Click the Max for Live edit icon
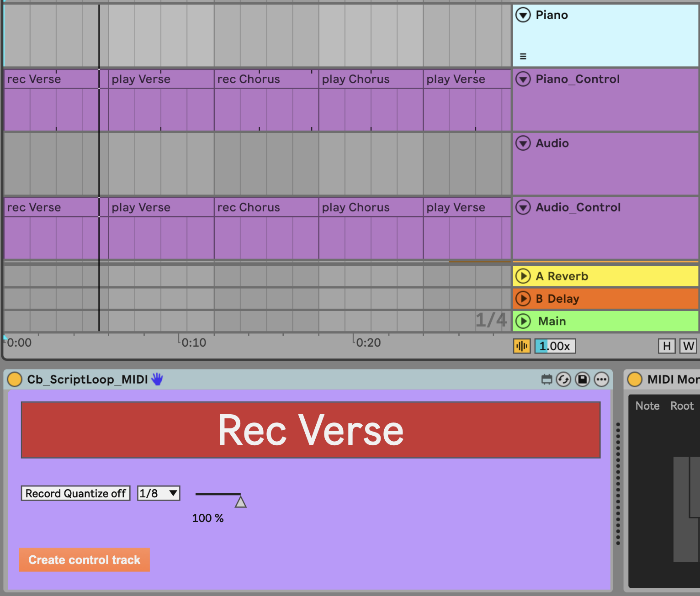700x596 pixels. pos(546,380)
